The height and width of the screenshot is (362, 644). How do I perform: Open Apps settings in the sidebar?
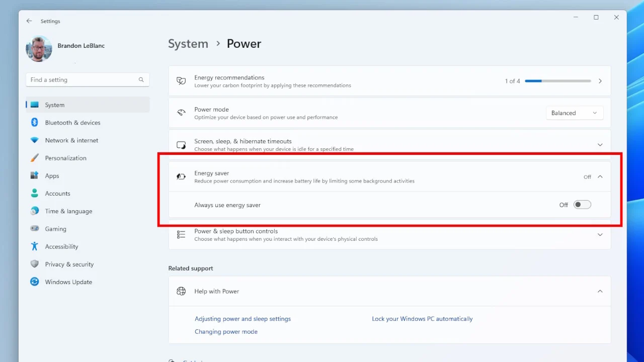(52, 176)
